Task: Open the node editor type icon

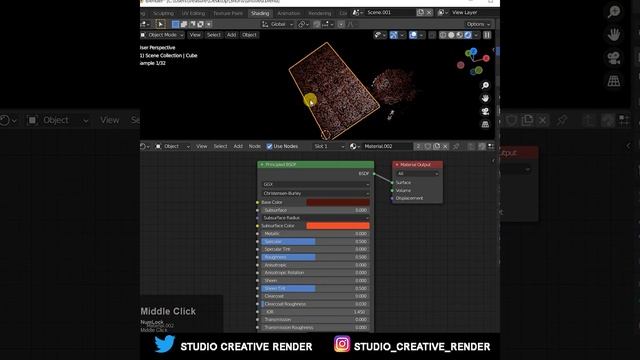Action: click(x=144, y=146)
